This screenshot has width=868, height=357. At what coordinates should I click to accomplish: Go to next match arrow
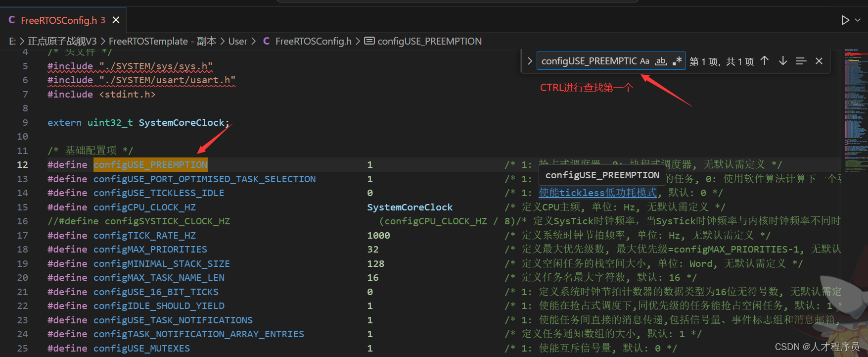(x=783, y=61)
